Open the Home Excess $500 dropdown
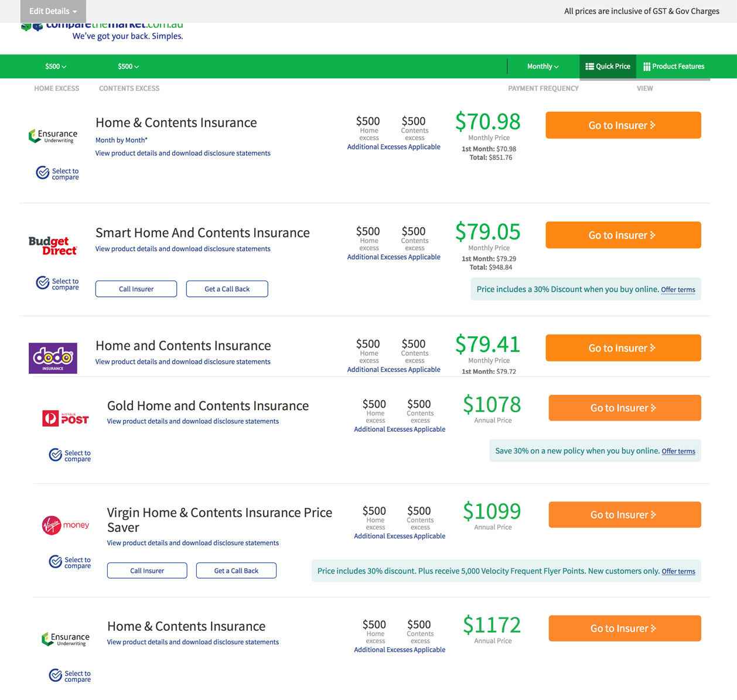Screen dimensions: 737x700 click(x=56, y=66)
